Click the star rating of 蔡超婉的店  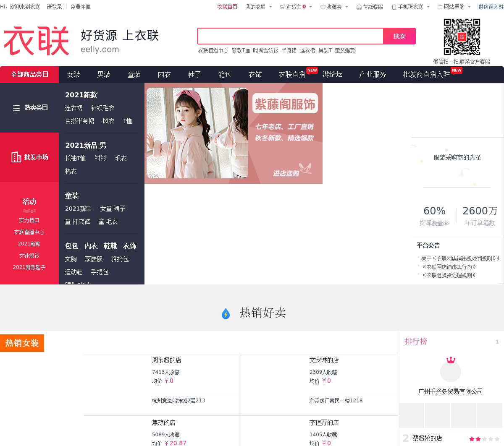484,439
